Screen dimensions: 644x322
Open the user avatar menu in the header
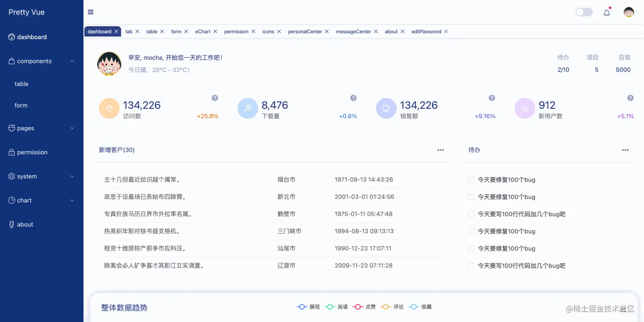point(629,12)
